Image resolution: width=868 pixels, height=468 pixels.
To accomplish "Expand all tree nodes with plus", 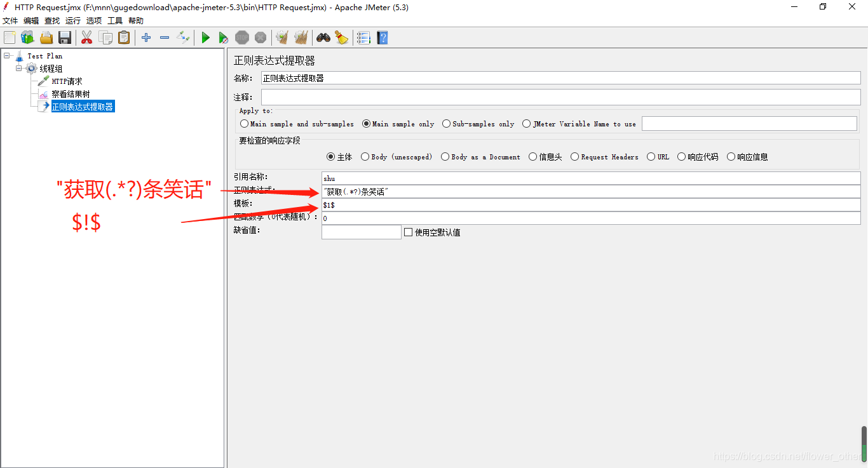I will pyautogui.click(x=146, y=38).
